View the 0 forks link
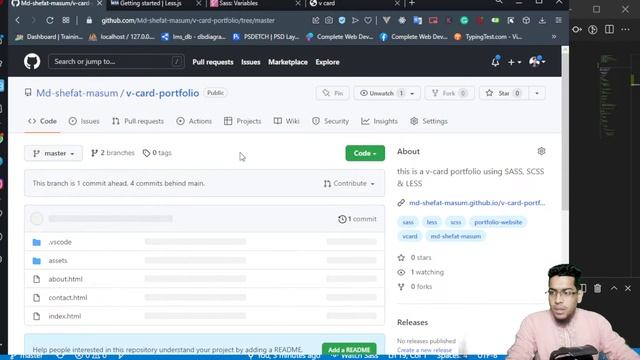Screen dimensions: 640x360 [x=415, y=287]
